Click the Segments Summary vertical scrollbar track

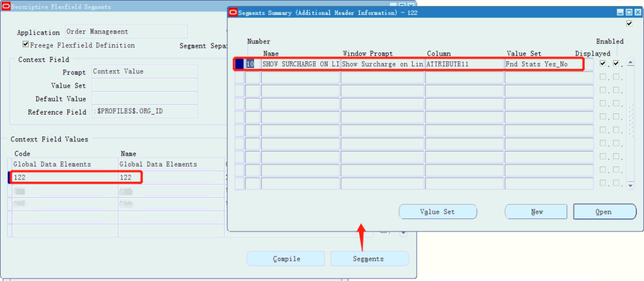click(x=631, y=123)
